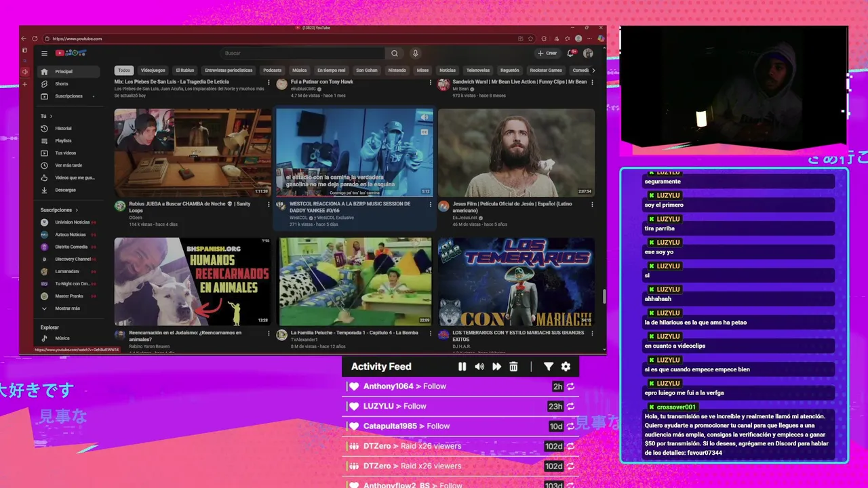Click the heart icon beside Catapulta1985
This screenshot has width=868, height=488.
tap(353, 426)
